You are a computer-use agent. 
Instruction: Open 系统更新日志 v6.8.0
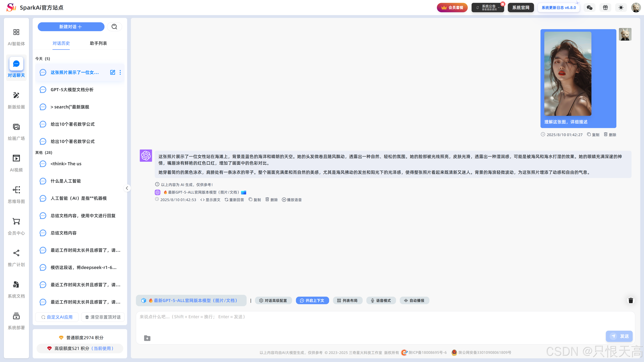click(x=558, y=8)
